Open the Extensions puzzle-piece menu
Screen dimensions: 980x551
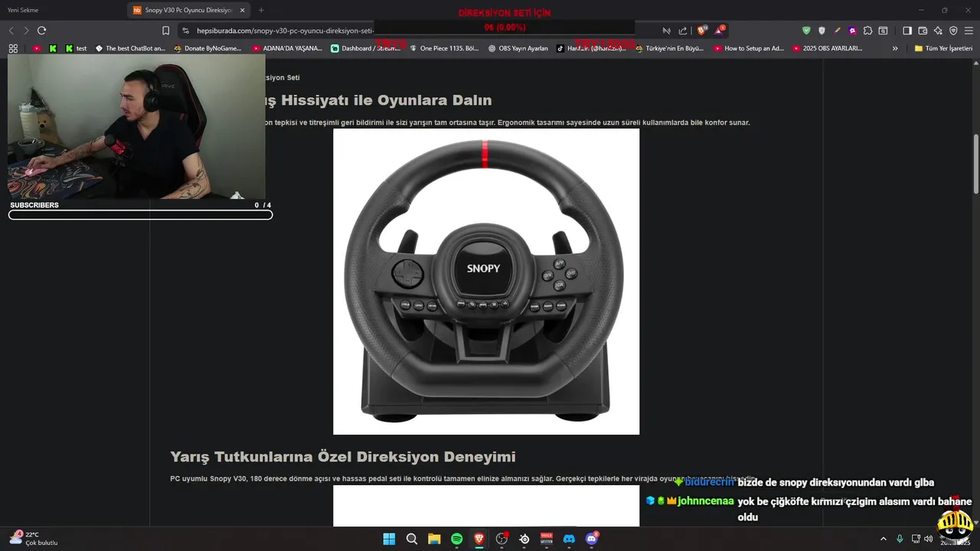coord(867,31)
